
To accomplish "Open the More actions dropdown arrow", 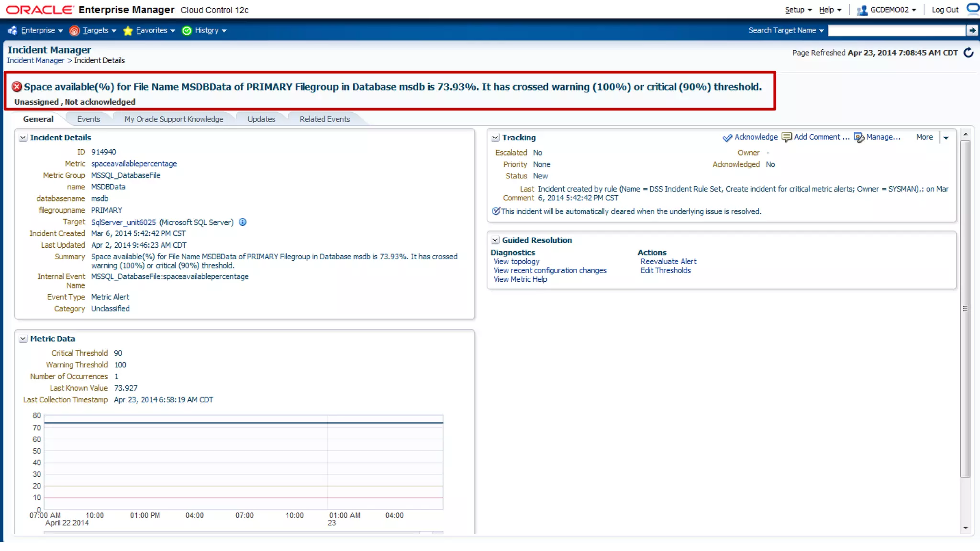I will tap(946, 138).
